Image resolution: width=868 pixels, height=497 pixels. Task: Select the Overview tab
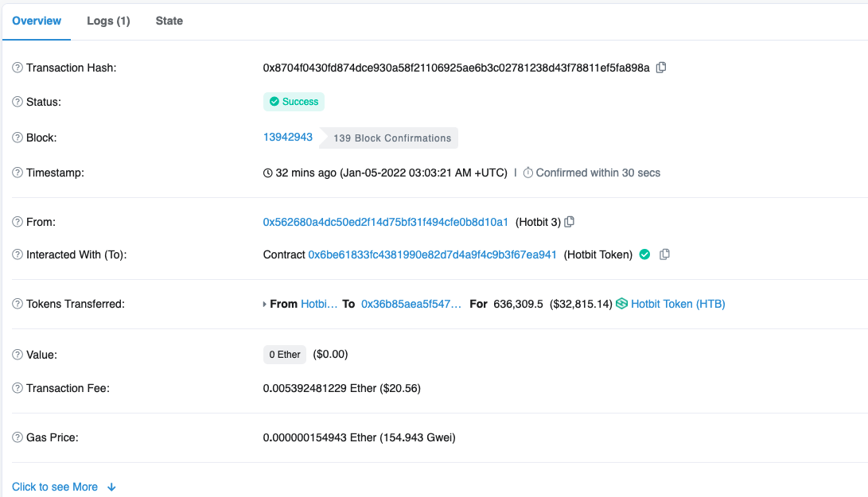point(37,21)
